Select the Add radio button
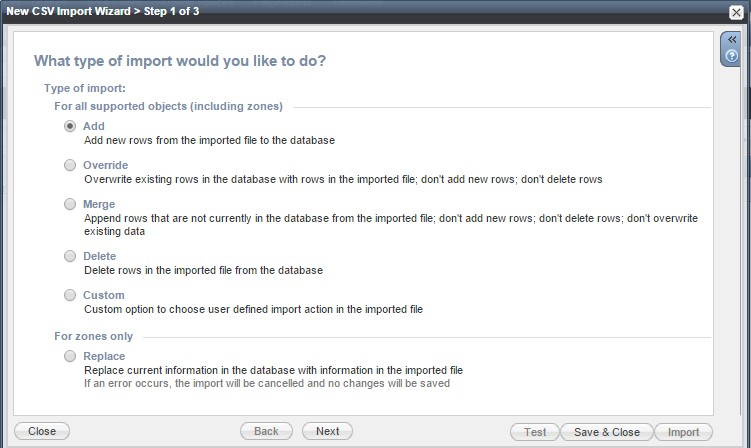 [70, 126]
